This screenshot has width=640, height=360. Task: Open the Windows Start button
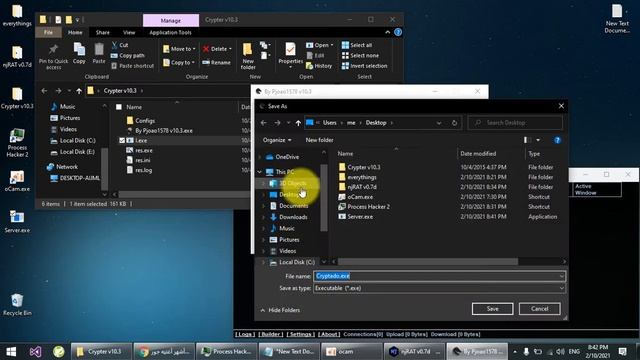[11, 351]
